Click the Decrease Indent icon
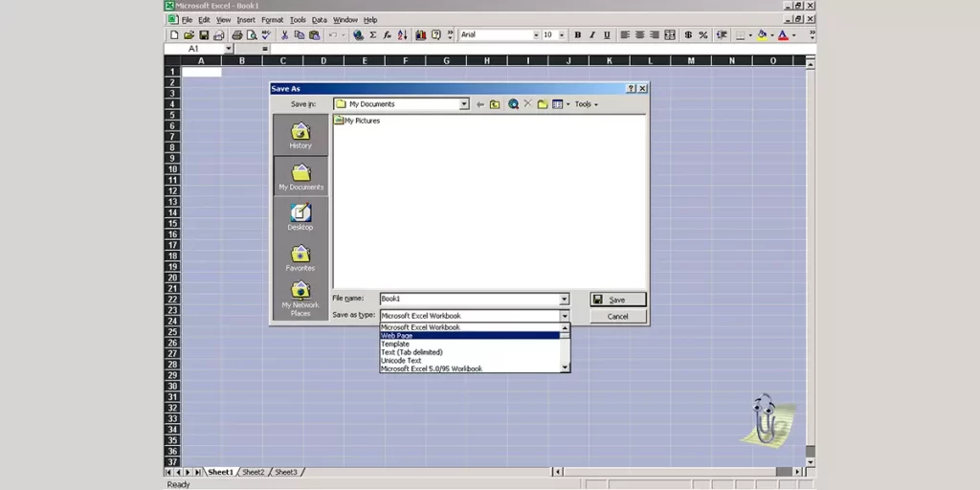The image size is (980, 490). click(x=722, y=35)
